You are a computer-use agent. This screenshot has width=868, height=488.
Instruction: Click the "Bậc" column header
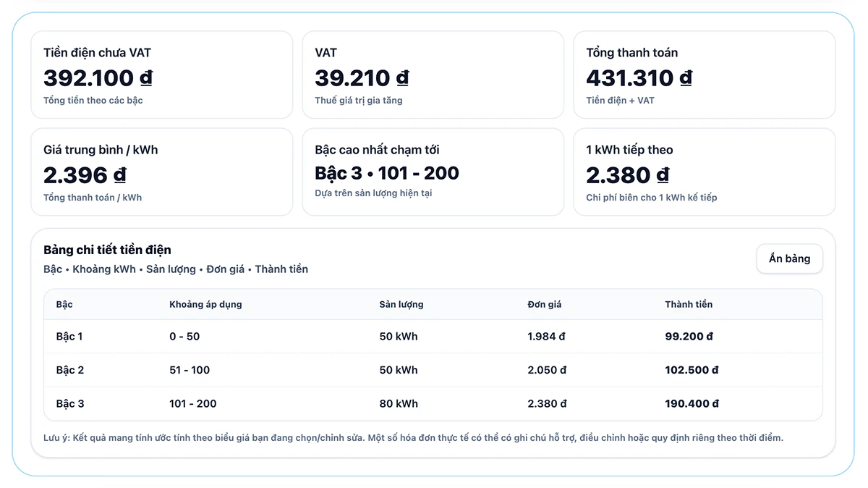click(64, 304)
